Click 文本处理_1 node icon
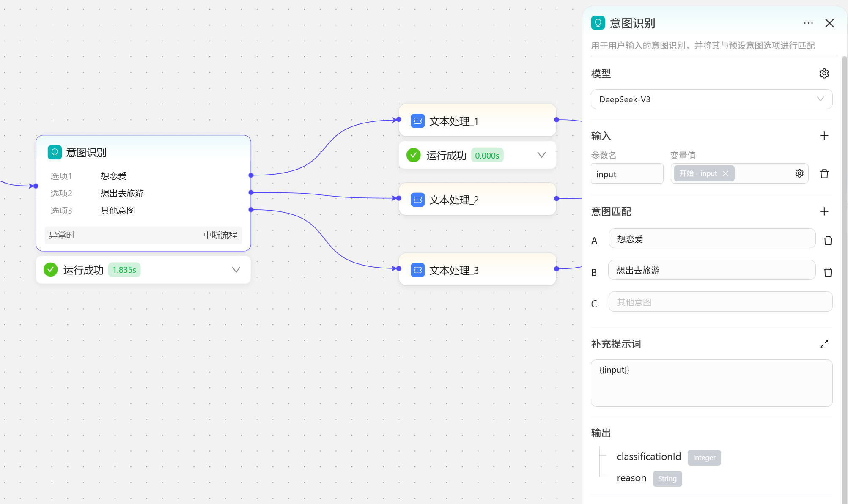The height and width of the screenshot is (504, 848). click(x=417, y=121)
